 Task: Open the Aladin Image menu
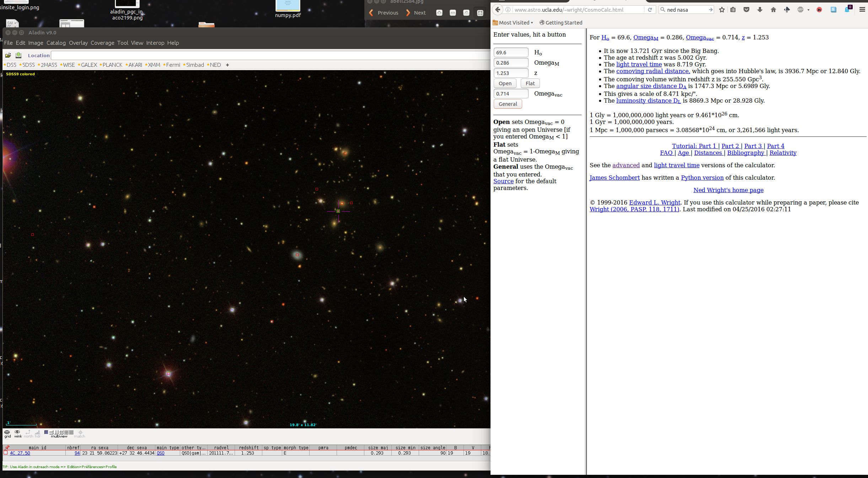coord(36,43)
